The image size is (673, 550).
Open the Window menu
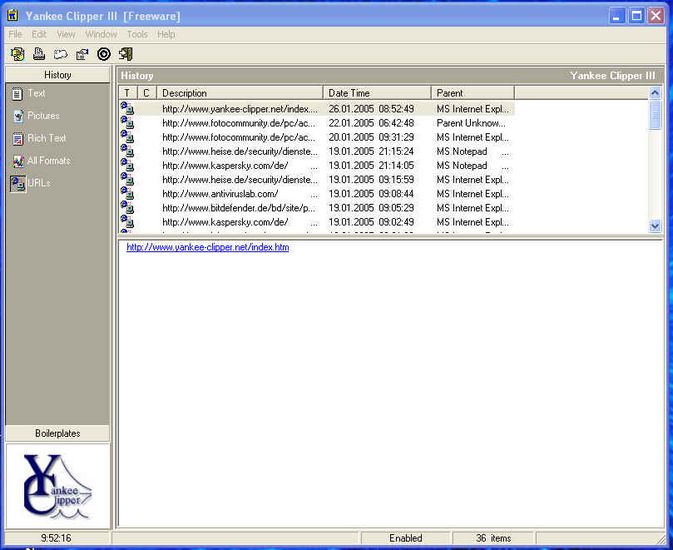click(101, 34)
